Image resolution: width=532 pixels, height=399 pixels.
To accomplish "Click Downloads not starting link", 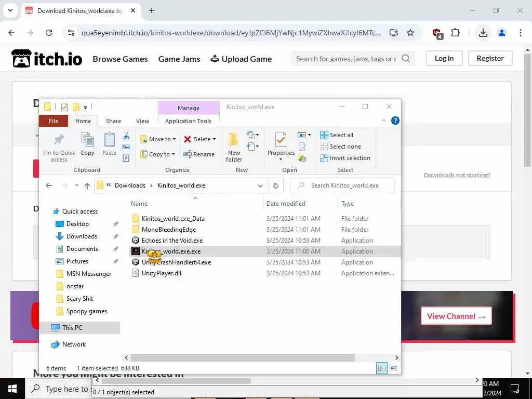I will [x=457, y=175].
